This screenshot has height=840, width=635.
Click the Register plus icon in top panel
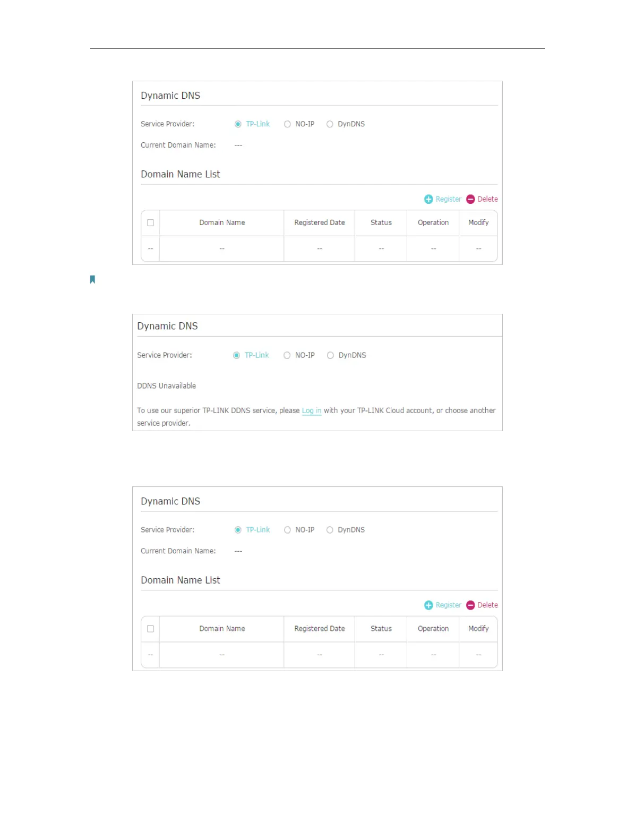(x=428, y=199)
